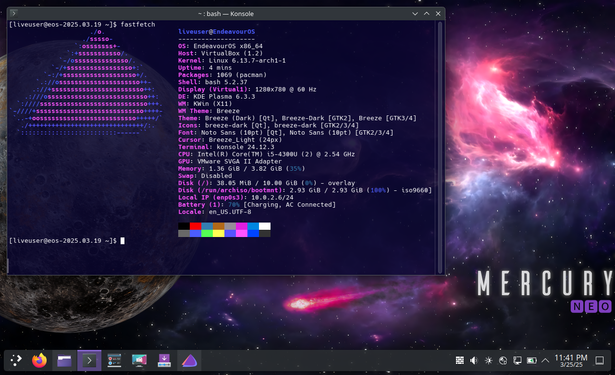615x375 pixels.
Task: Click the 'Battery (1)' charging line
Action: 257,205
